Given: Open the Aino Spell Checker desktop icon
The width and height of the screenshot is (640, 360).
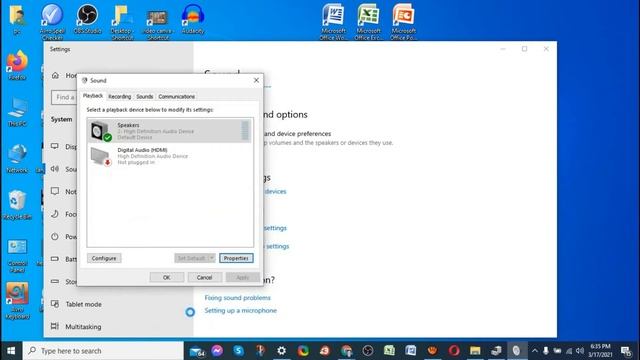Looking at the screenshot, I should tap(52, 21).
